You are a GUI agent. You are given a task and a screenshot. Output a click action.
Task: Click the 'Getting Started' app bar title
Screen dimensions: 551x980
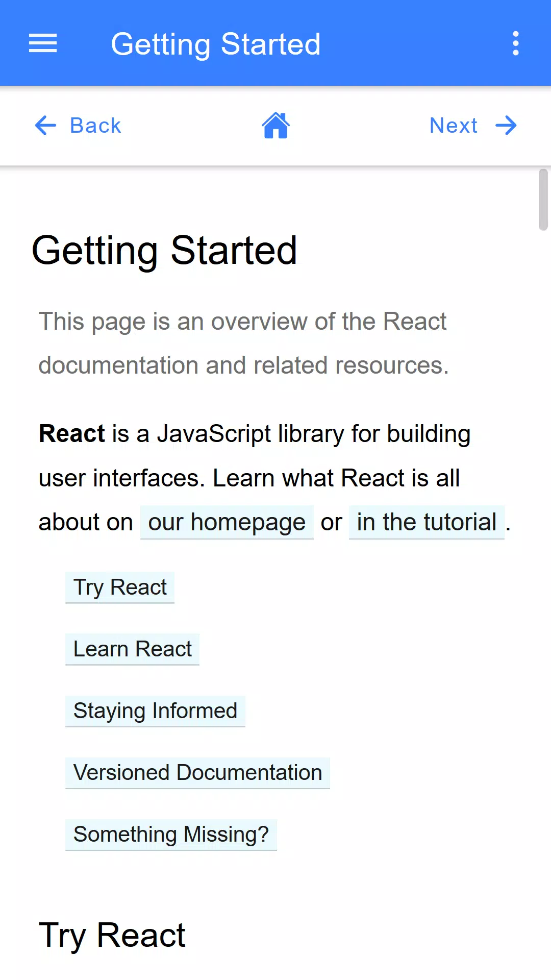(x=216, y=44)
